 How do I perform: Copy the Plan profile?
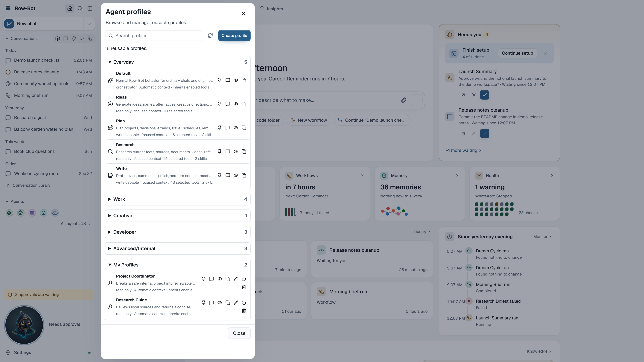pyautogui.click(x=244, y=128)
